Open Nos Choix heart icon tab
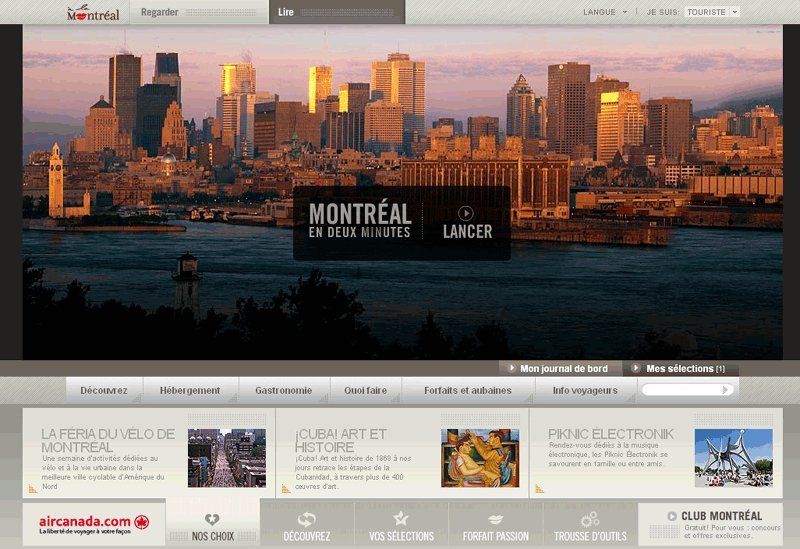 [x=212, y=519]
